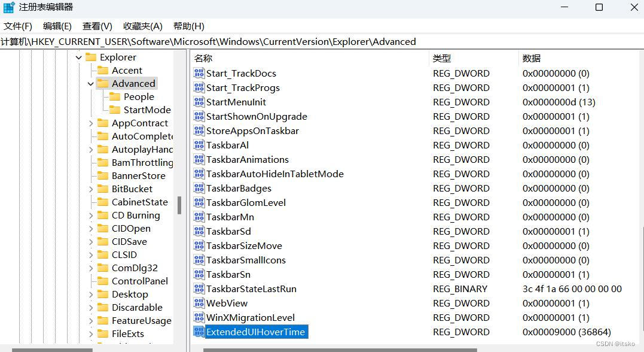Click the StartMenuInit value icon
The height and width of the screenshot is (352, 644).
pos(199,102)
